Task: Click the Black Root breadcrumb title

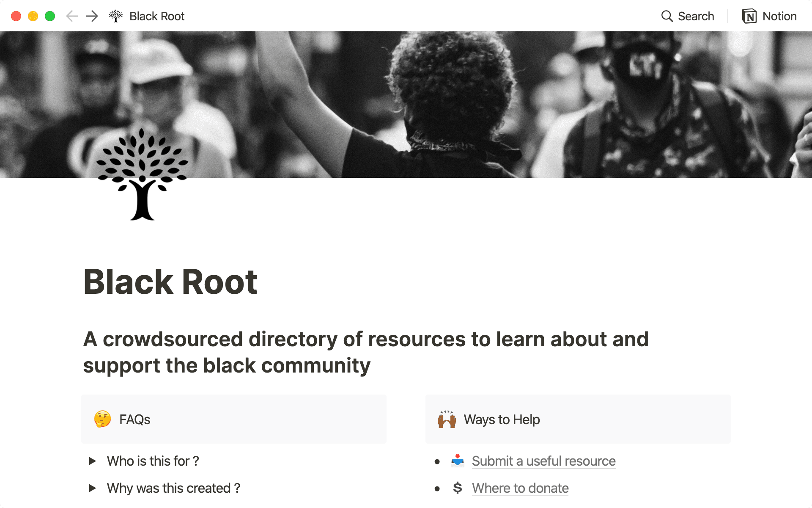Action: [157, 16]
